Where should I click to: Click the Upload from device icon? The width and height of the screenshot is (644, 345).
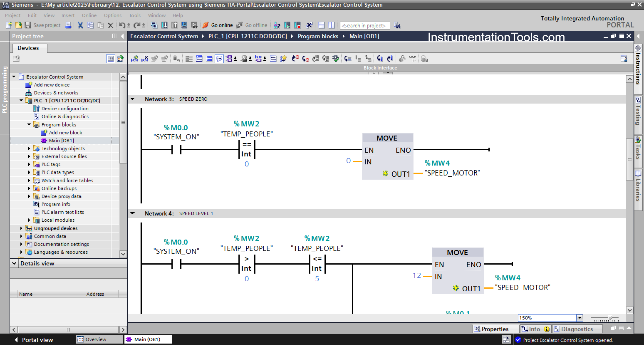pyautogui.click(x=174, y=25)
